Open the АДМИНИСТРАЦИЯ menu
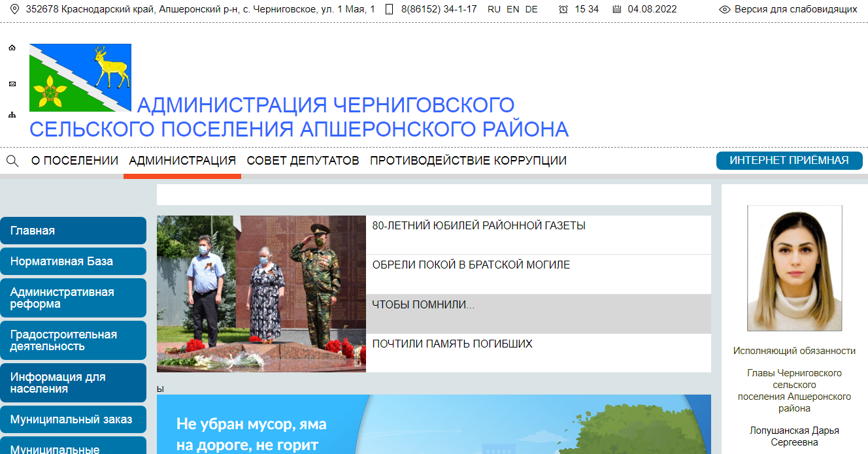Viewport: 868px width, 454px height. 182,161
